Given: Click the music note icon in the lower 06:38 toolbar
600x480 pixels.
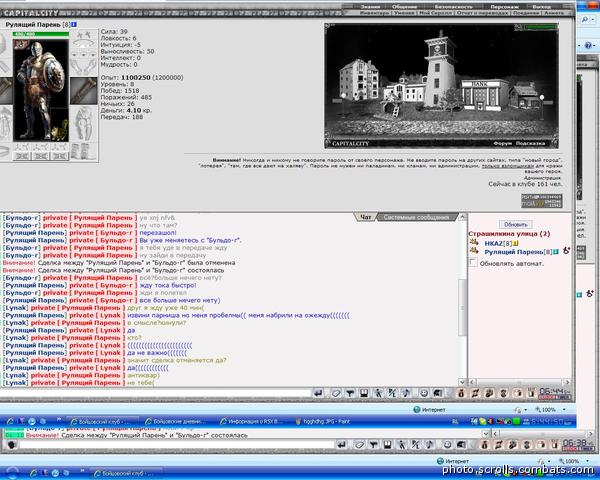Looking at the screenshot, I should coord(430,445).
